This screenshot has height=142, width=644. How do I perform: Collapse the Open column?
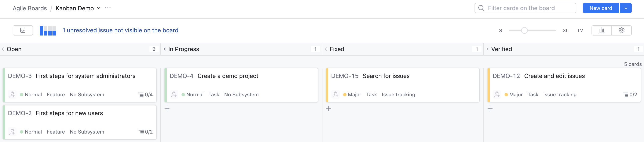pos(3,49)
